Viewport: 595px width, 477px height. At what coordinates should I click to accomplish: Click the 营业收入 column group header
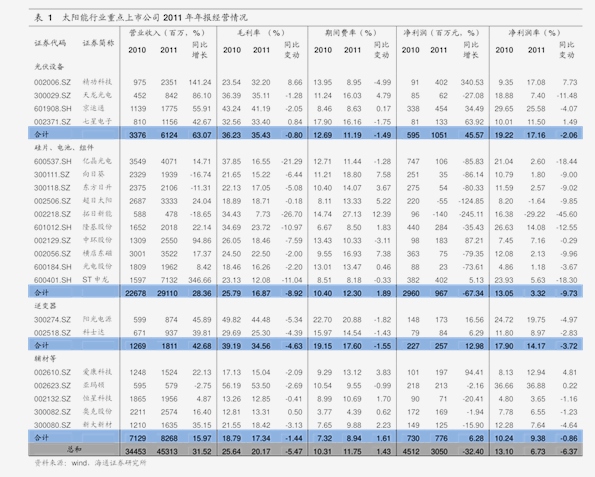point(167,33)
